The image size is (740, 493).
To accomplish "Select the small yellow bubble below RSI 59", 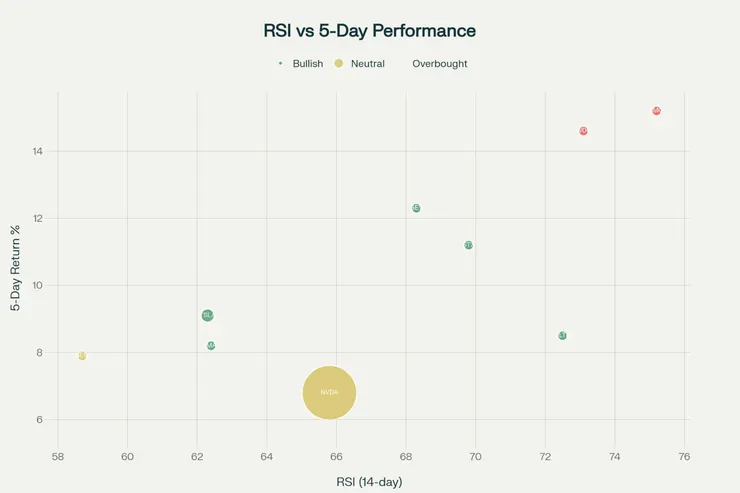I will tap(82, 356).
